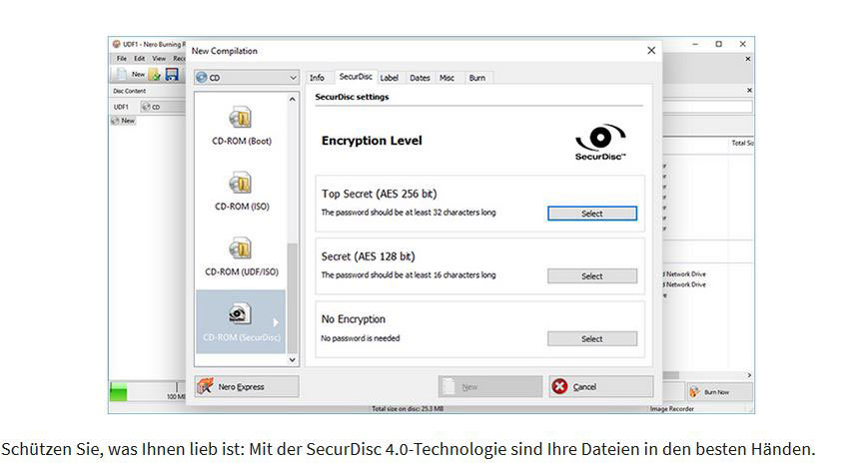868x470 pixels.
Task: Click the compilation list vertical scrollbar thumb
Action: pyautogui.click(x=293, y=298)
